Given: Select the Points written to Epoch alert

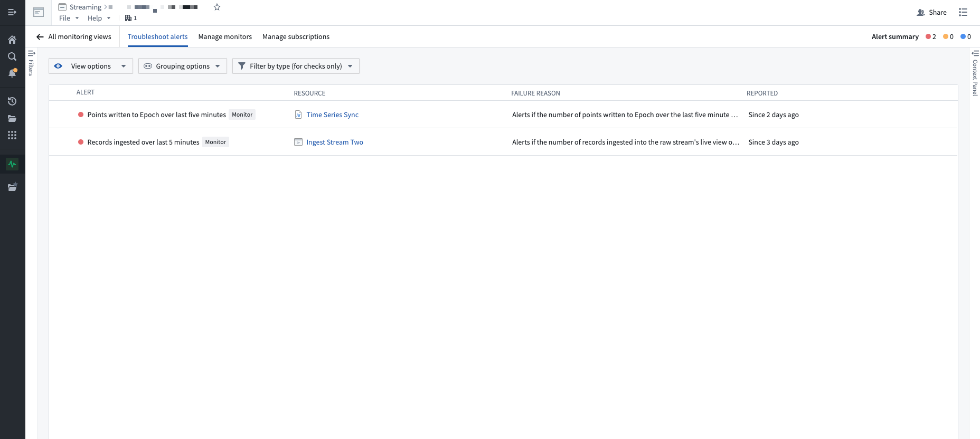Looking at the screenshot, I should pos(156,114).
